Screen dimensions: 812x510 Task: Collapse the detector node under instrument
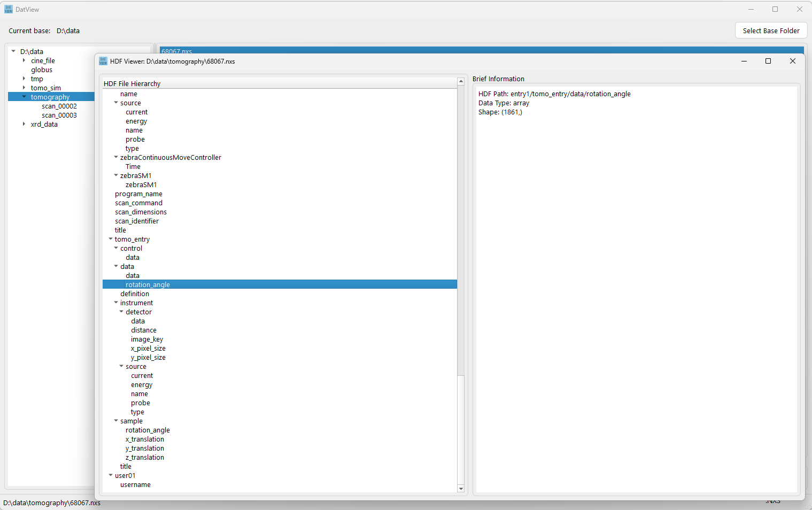[121, 312]
